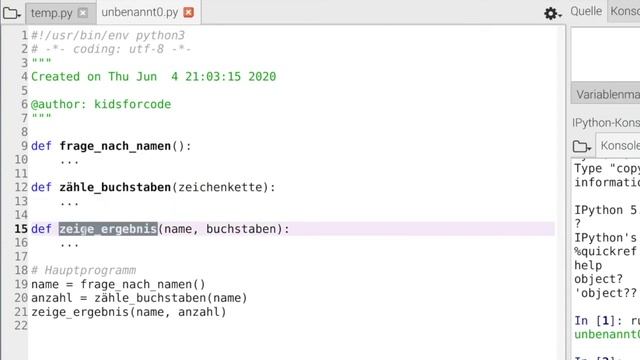Click the '# Hauptprogramm' comment line

tap(84, 270)
